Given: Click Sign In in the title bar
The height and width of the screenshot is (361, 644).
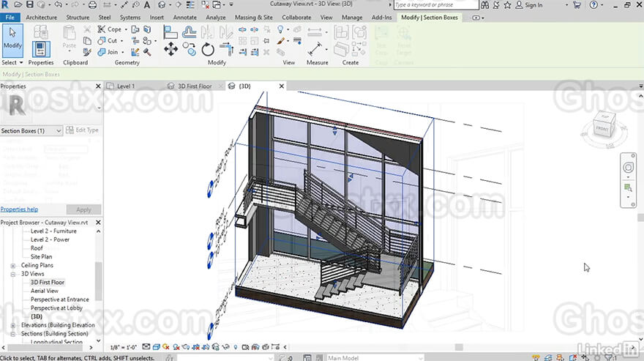Looking at the screenshot, I should tap(529, 5).
